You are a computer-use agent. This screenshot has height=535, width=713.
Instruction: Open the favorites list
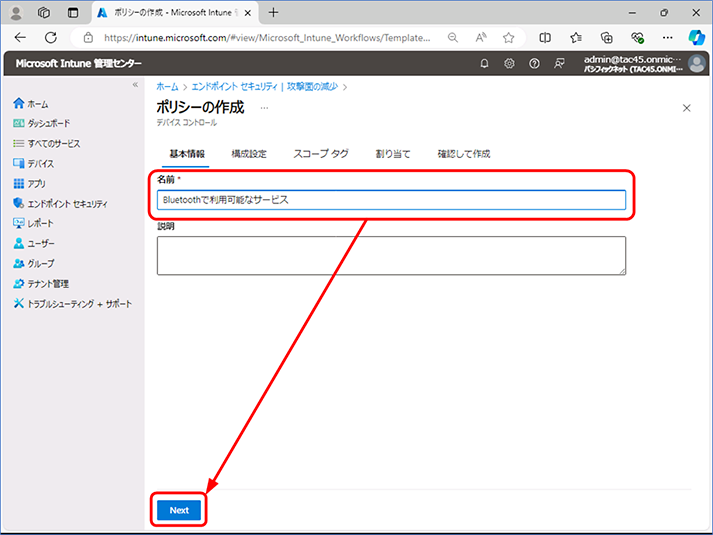[x=576, y=38]
